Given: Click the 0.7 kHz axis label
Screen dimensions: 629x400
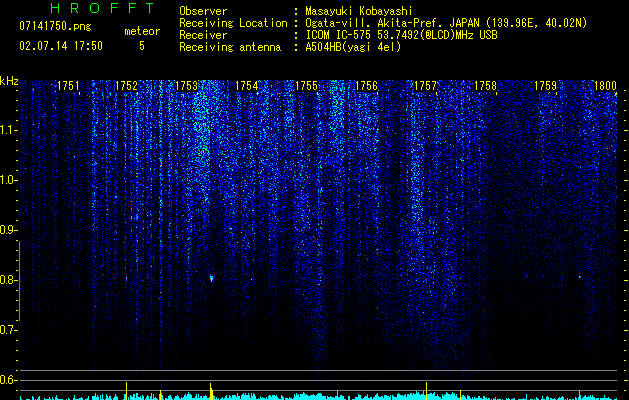Looking at the screenshot, I should [x=8, y=330].
